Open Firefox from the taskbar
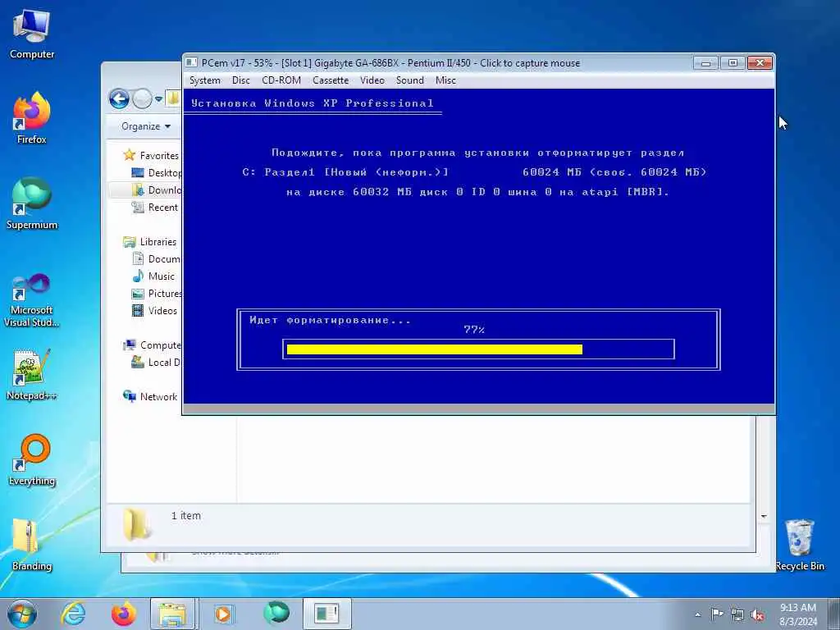The width and height of the screenshot is (840, 630). [x=124, y=614]
